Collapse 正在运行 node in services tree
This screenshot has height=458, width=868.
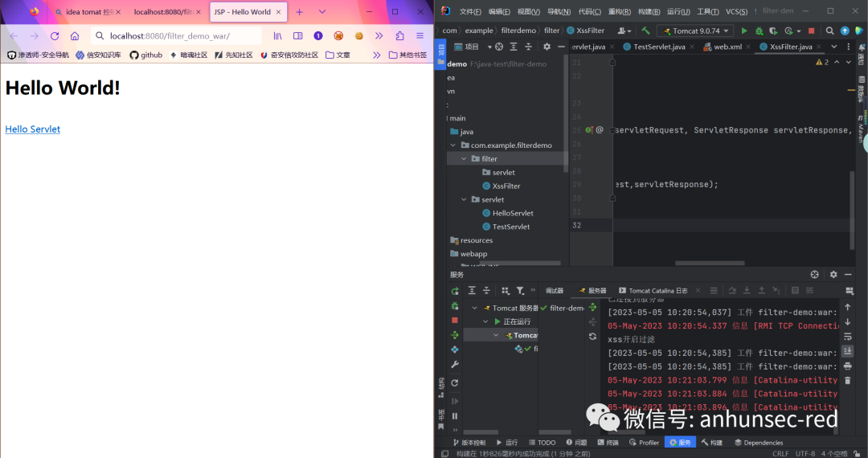pos(485,322)
